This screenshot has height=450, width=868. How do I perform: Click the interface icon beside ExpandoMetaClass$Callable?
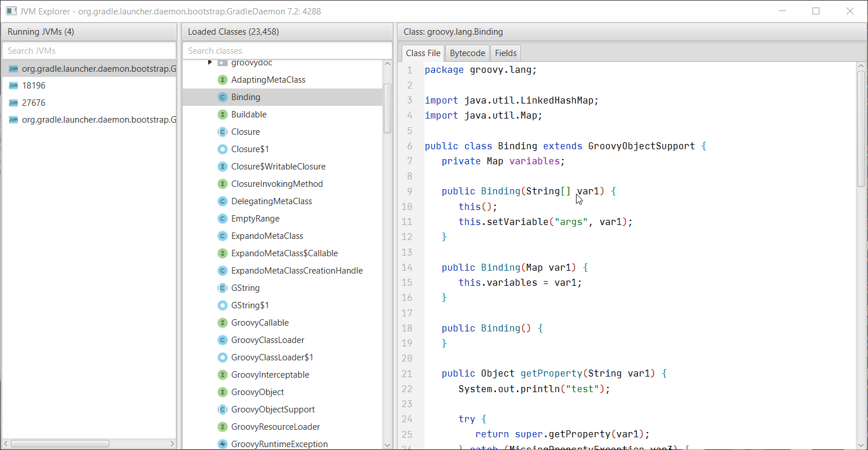coord(222,253)
